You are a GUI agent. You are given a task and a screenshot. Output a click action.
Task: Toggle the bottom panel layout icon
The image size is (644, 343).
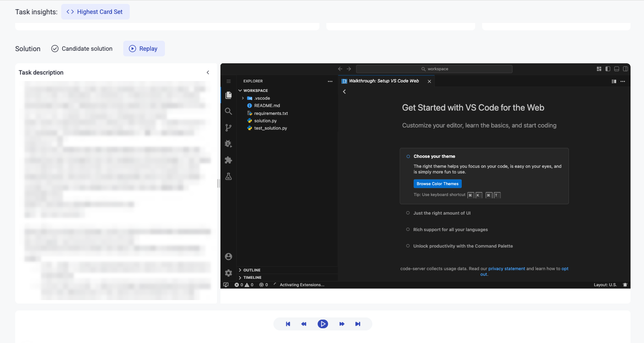click(617, 69)
